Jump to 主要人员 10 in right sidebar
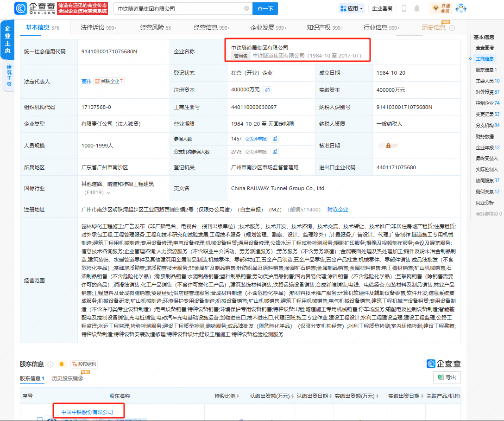Viewport: 504px width, 421px height. pyautogui.click(x=488, y=81)
